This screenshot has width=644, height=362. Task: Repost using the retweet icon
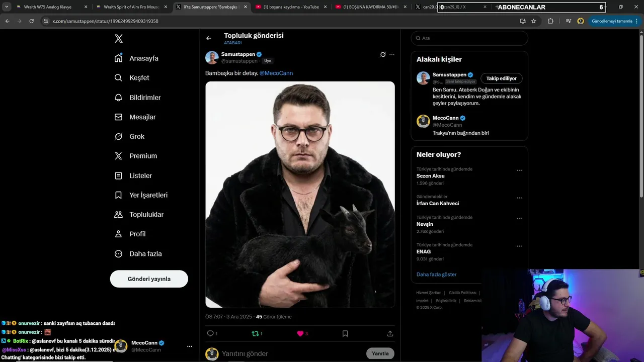coord(255,333)
